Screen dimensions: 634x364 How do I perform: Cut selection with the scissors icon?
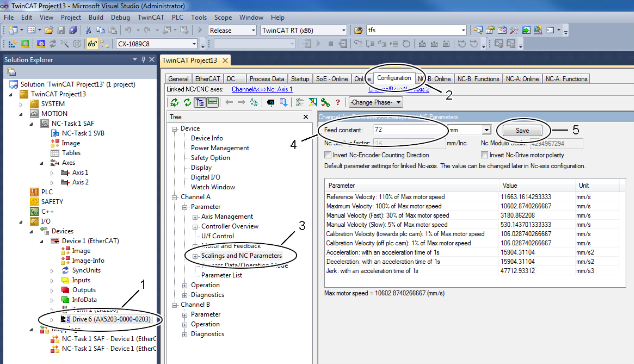(88, 30)
